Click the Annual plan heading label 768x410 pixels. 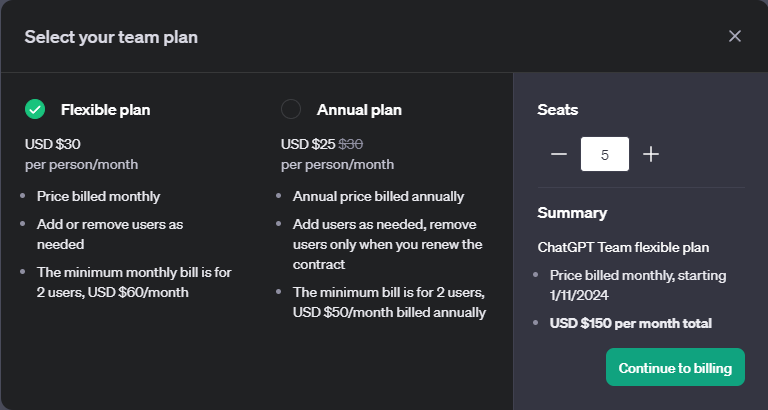point(359,110)
